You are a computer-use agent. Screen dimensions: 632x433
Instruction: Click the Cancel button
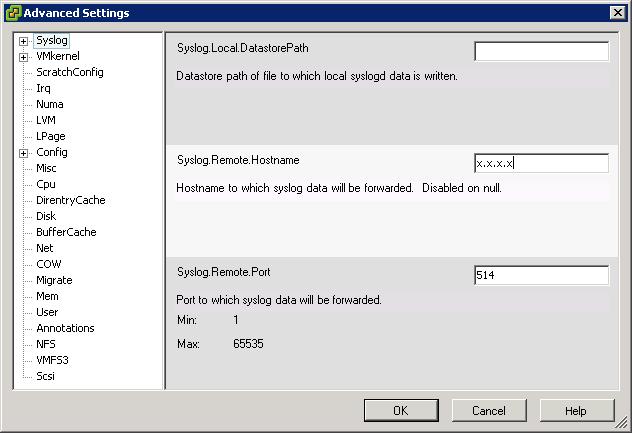click(x=489, y=410)
